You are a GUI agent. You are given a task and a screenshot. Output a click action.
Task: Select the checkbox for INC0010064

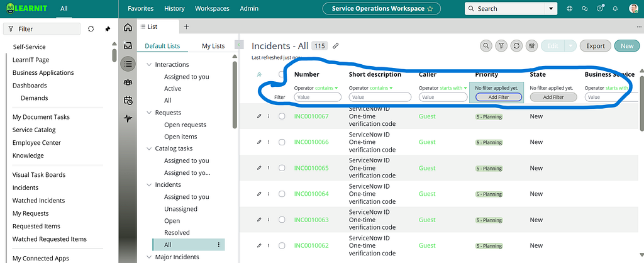click(x=282, y=194)
